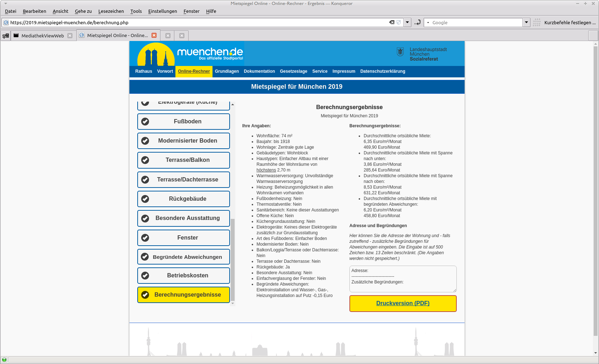
Task: Close the third unnamed tab
Action: [168, 36]
